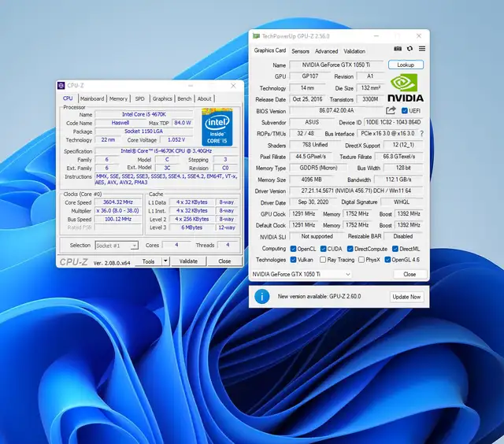Click the BIOS export share icon
504x444 pixels.
[x=391, y=110]
